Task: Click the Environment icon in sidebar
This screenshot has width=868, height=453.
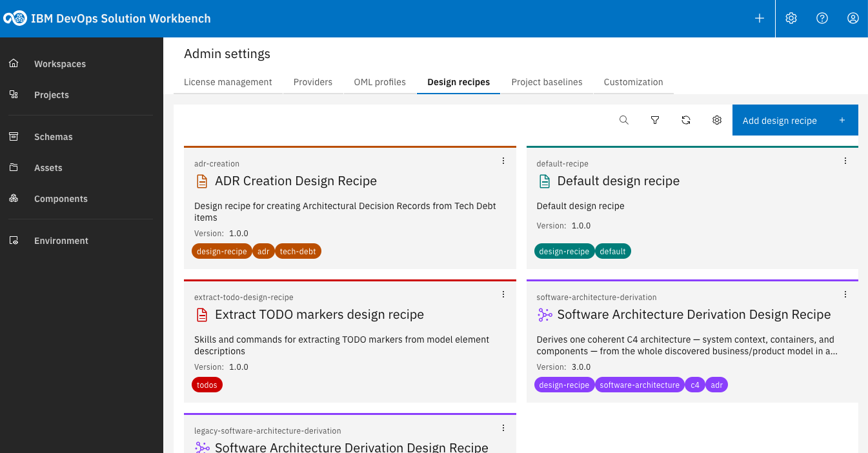Action: [14, 240]
